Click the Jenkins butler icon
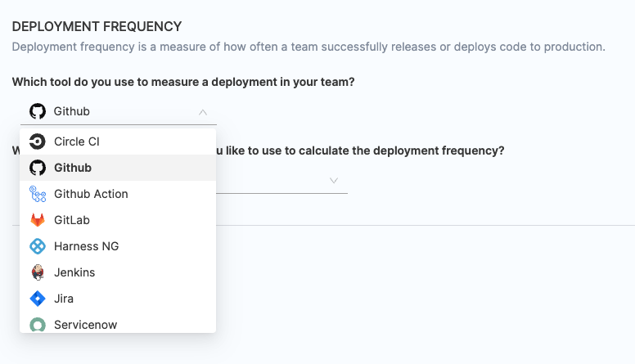The image size is (635, 364). click(x=37, y=272)
